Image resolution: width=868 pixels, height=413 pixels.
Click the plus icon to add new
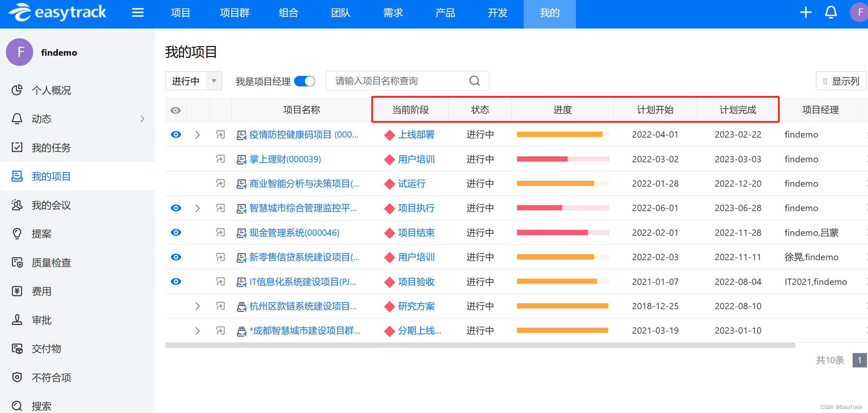click(805, 13)
